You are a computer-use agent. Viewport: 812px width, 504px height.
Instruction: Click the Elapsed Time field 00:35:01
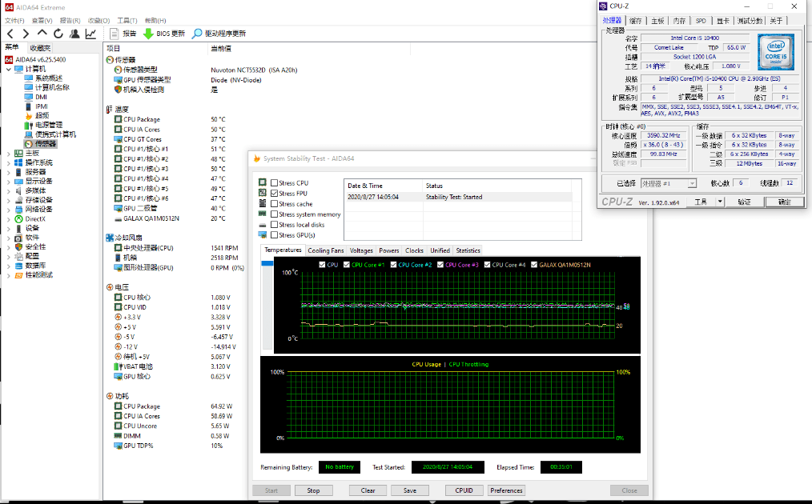pyautogui.click(x=561, y=466)
